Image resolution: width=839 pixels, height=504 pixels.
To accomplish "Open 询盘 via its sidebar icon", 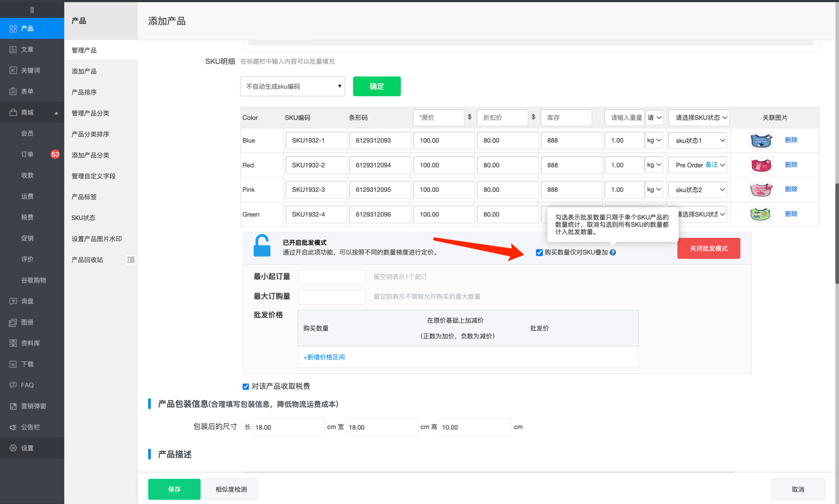I will click(x=13, y=301).
